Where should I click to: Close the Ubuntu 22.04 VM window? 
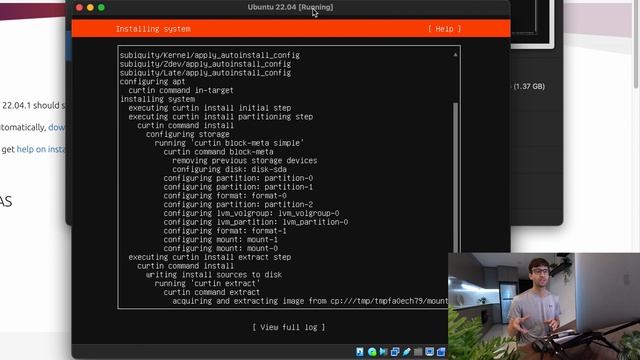[x=79, y=7]
